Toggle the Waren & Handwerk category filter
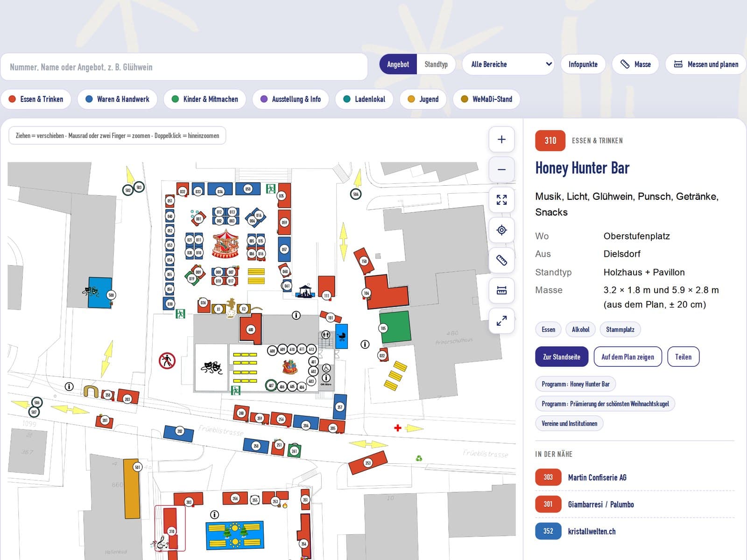This screenshot has width=747, height=560. tap(117, 99)
